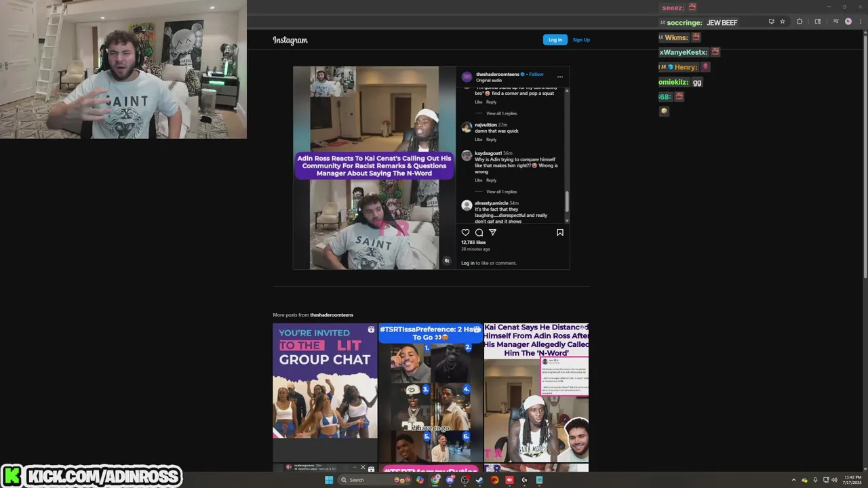The height and width of the screenshot is (488, 868).
Task: Open Chrome from the taskbar
Action: pyautogui.click(x=435, y=480)
